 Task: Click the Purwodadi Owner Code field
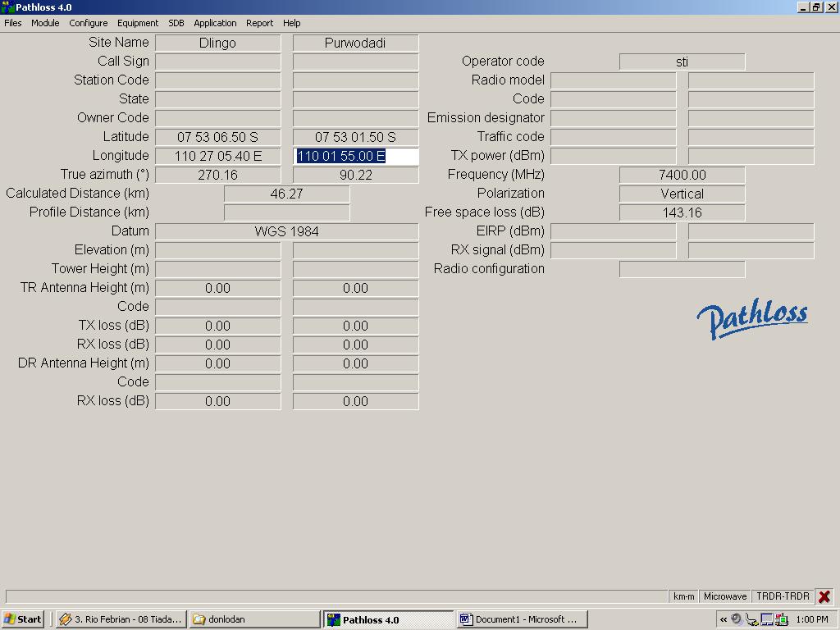pos(355,118)
